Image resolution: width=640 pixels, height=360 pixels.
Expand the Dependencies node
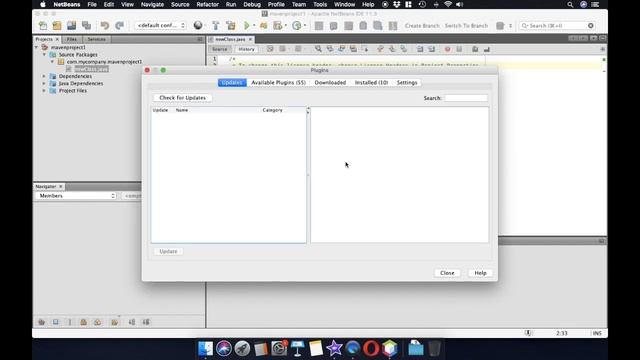click(x=44, y=76)
